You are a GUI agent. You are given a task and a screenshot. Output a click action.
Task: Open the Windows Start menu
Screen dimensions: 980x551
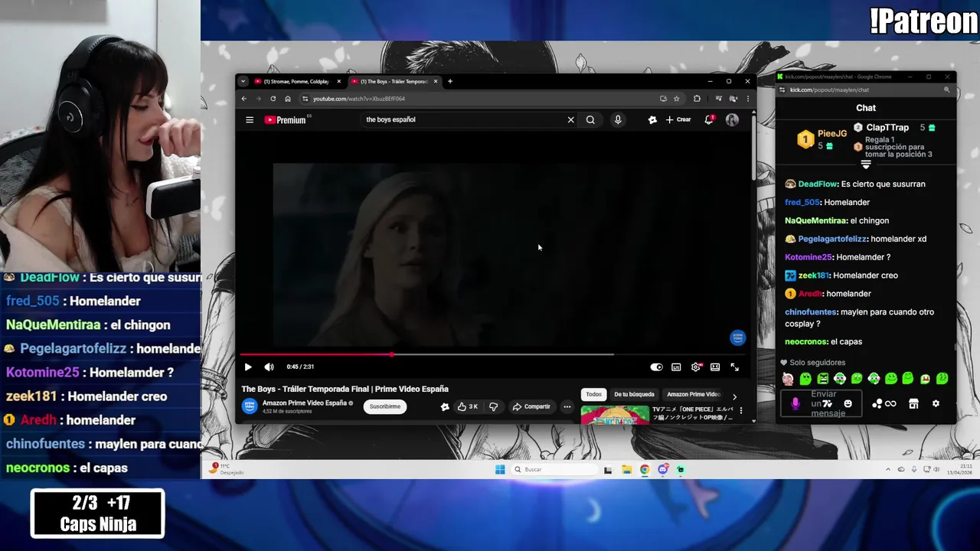click(500, 470)
